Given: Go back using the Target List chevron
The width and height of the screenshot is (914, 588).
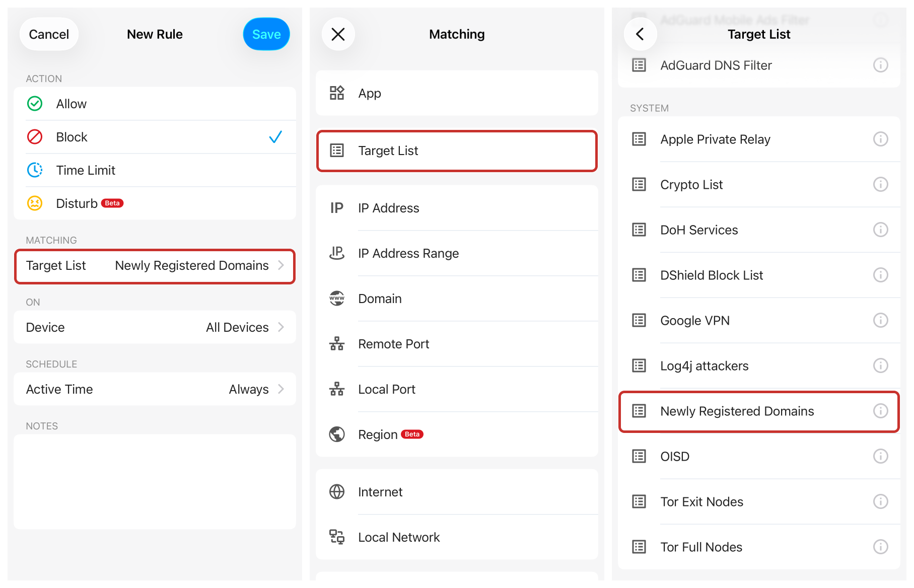Looking at the screenshot, I should click(640, 34).
